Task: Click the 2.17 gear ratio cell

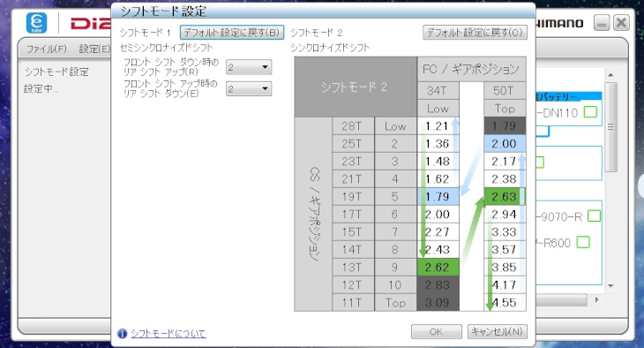Action: pos(505,162)
